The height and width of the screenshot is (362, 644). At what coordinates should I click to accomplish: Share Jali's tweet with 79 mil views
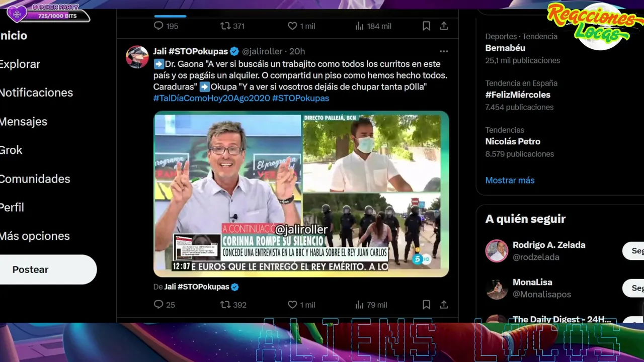(x=444, y=305)
